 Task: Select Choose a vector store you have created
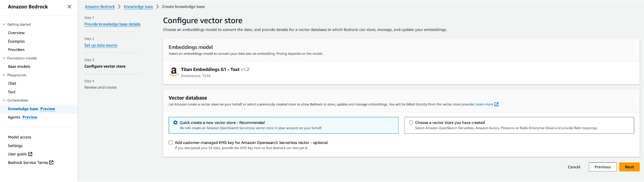coord(411,123)
